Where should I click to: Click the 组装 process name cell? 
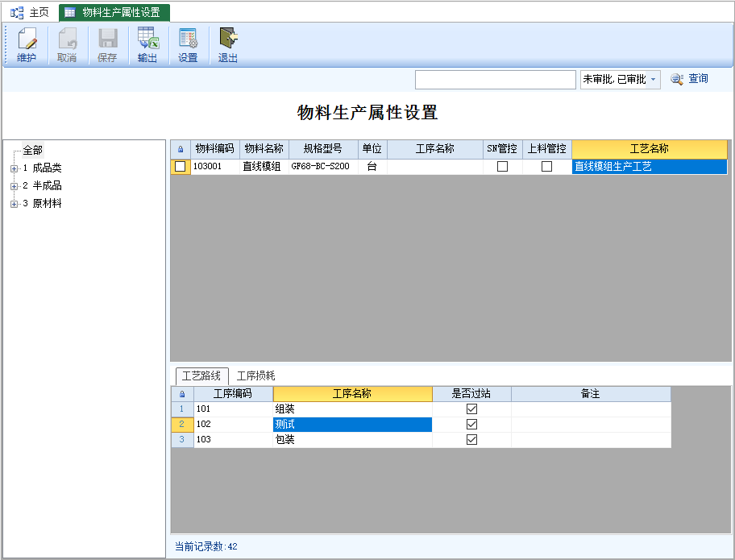352,409
